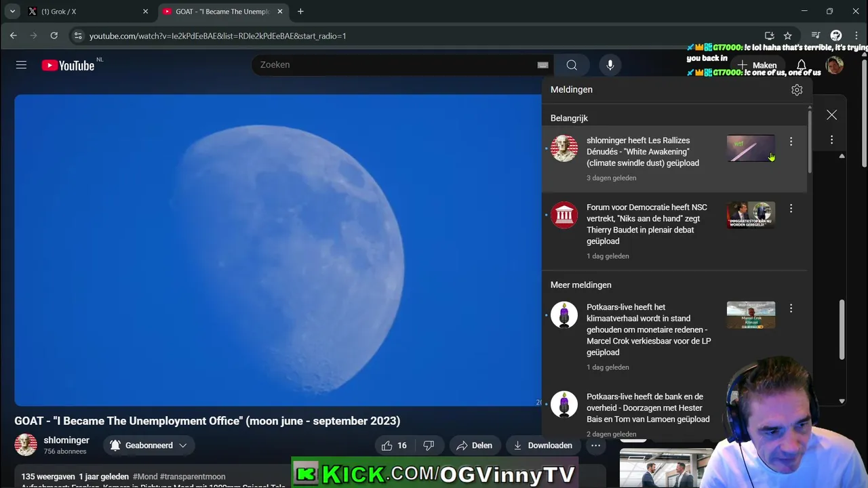Click the moon video player
868x488 pixels.
(278, 250)
